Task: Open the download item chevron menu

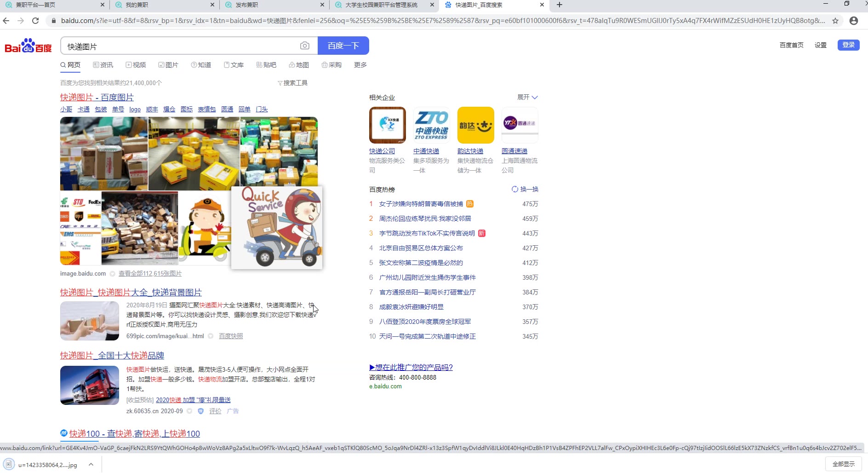Action: 91,464
